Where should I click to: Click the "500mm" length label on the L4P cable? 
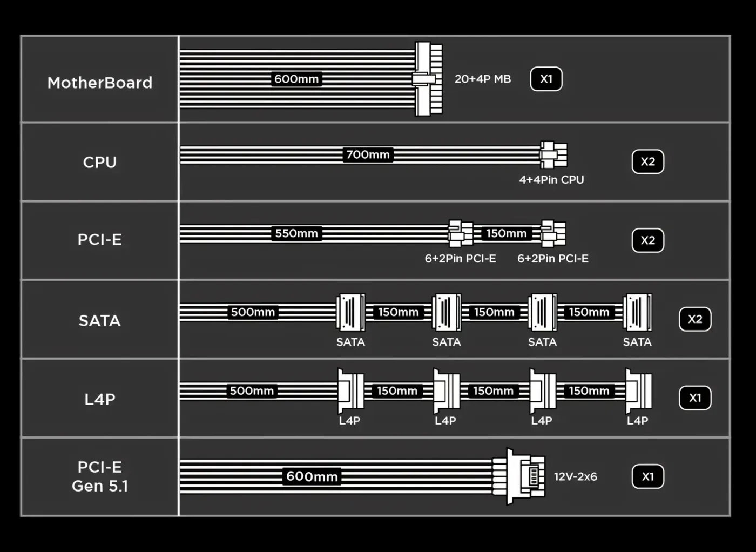click(x=252, y=391)
